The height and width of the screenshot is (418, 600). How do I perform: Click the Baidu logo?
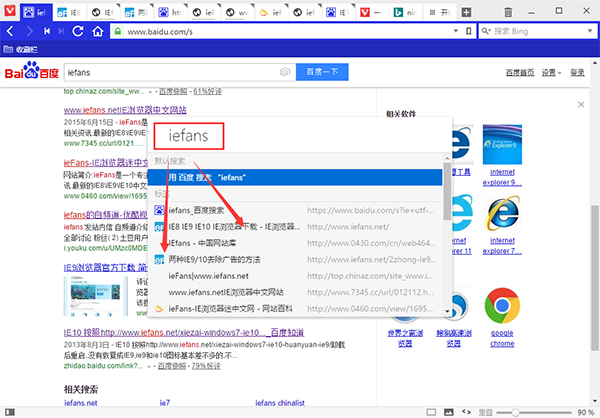pos(32,70)
